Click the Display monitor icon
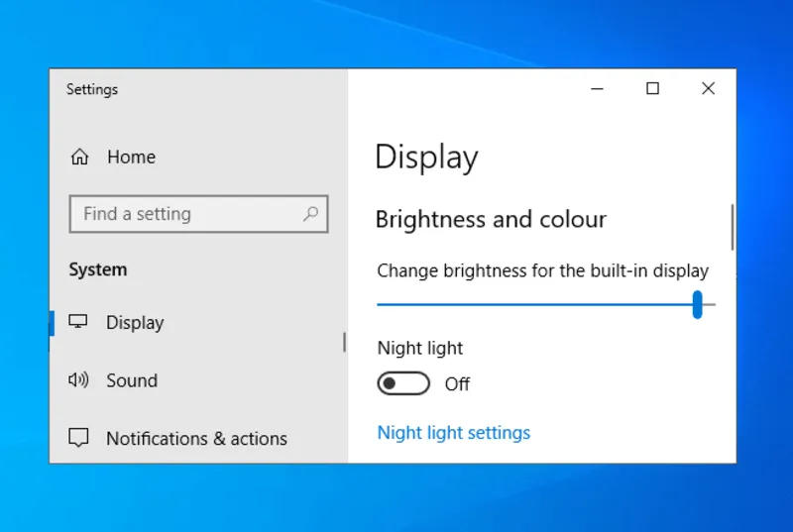Viewport: 793px width, 532px height. pyautogui.click(x=78, y=322)
